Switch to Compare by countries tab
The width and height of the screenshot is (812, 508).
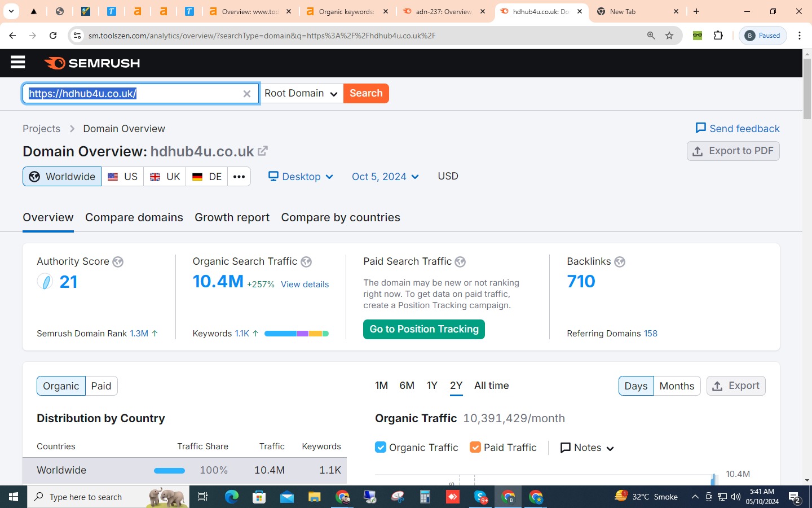(x=341, y=218)
